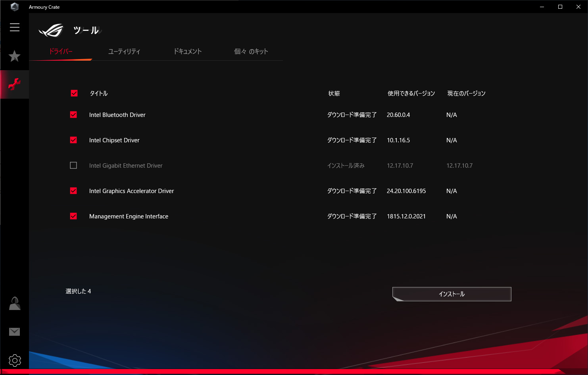Select the Intel Gigabit Ethernet Driver title
The width and height of the screenshot is (588, 375).
[x=126, y=166]
